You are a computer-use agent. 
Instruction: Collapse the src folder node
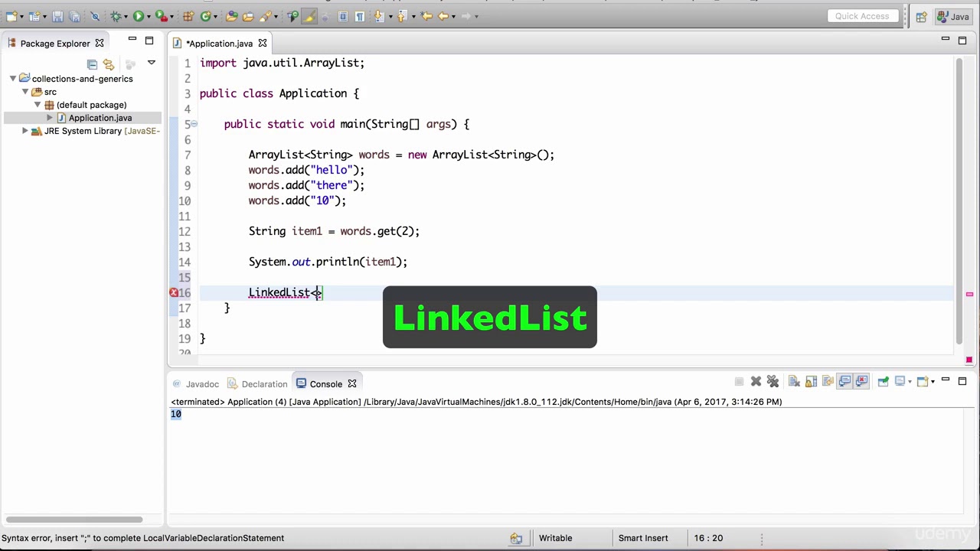point(25,92)
